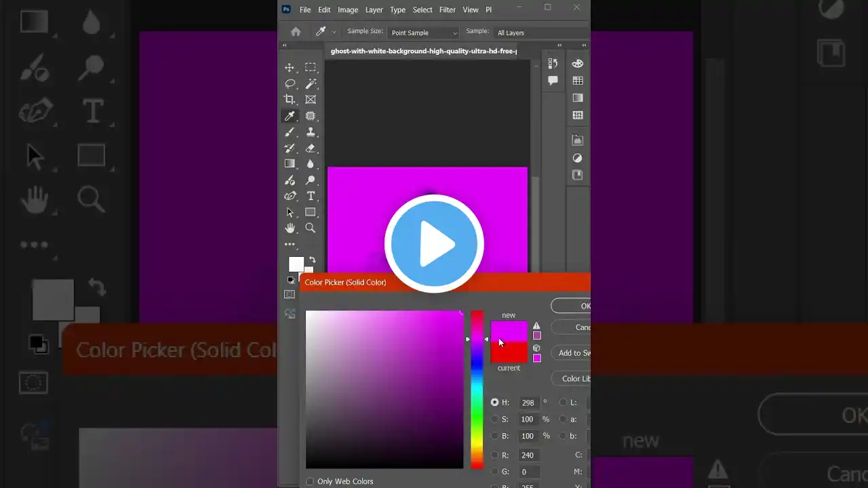The image size is (868, 488).
Task: Open the Eyedropper tool preset picker arrow
Action: pos(334,33)
